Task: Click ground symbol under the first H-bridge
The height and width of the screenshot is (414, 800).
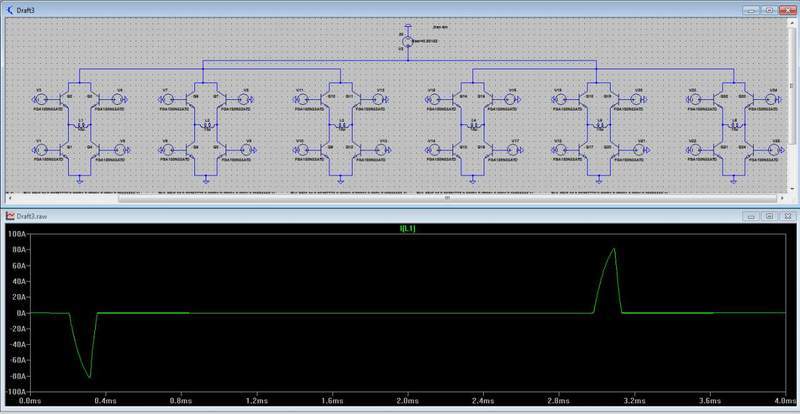Action: pos(82,180)
